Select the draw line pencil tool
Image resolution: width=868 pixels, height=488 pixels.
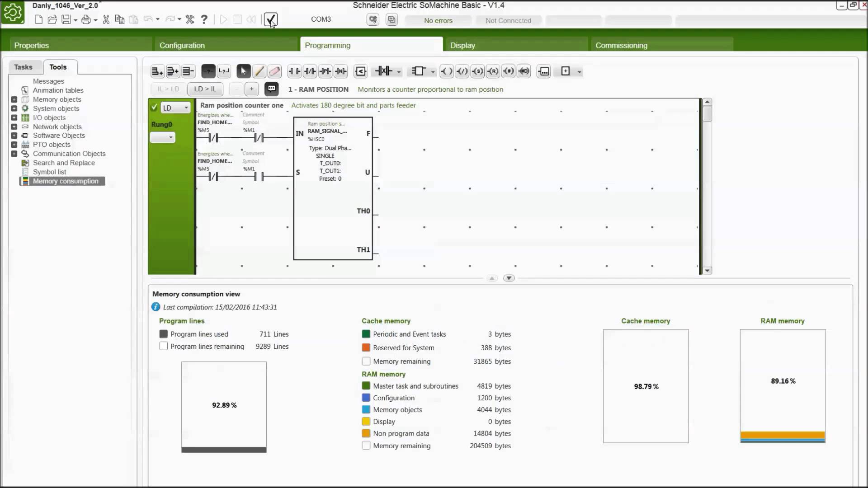[x=259, y=71]
